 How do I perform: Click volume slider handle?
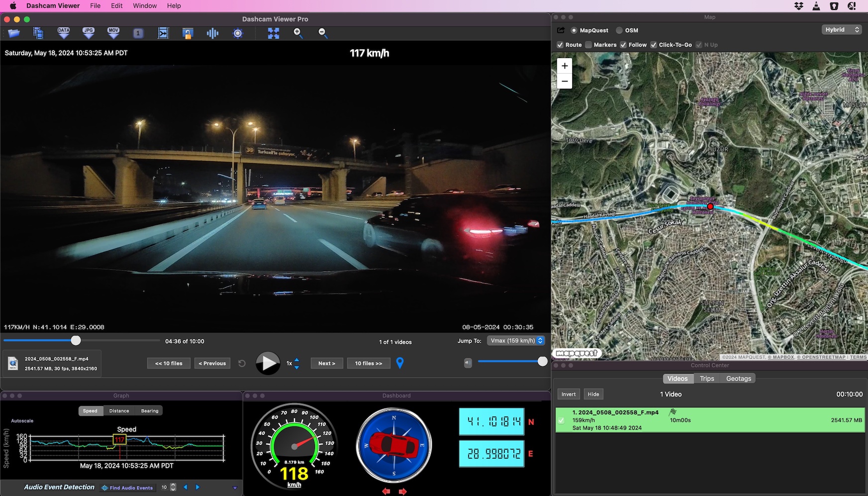tap(543, 362)
